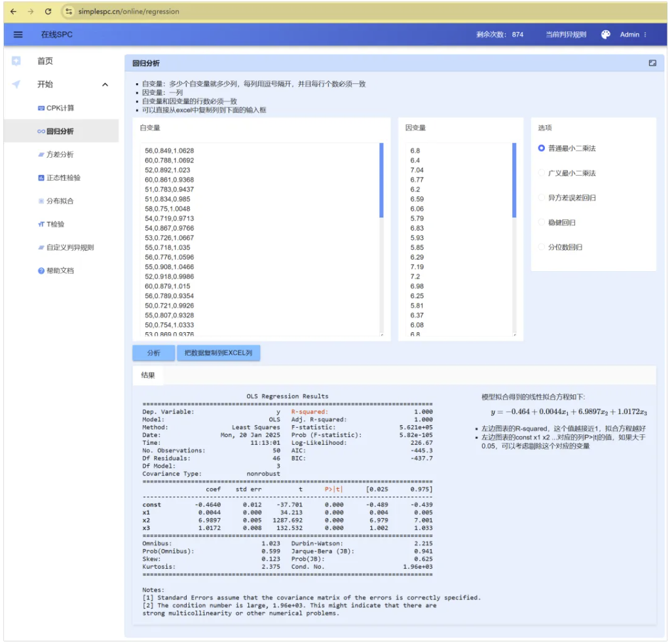Open 当前判异规则 in top bar
672x642 pixels.
(x=566, y=35)
